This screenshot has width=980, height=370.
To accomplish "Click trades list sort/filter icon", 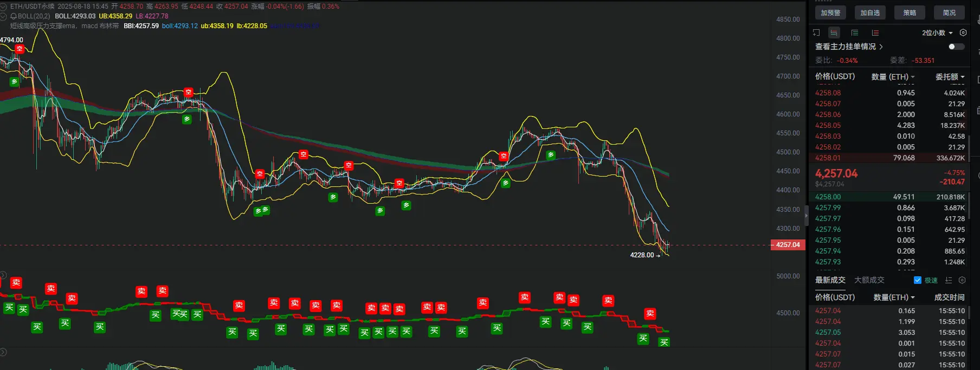I will (948, 280).
